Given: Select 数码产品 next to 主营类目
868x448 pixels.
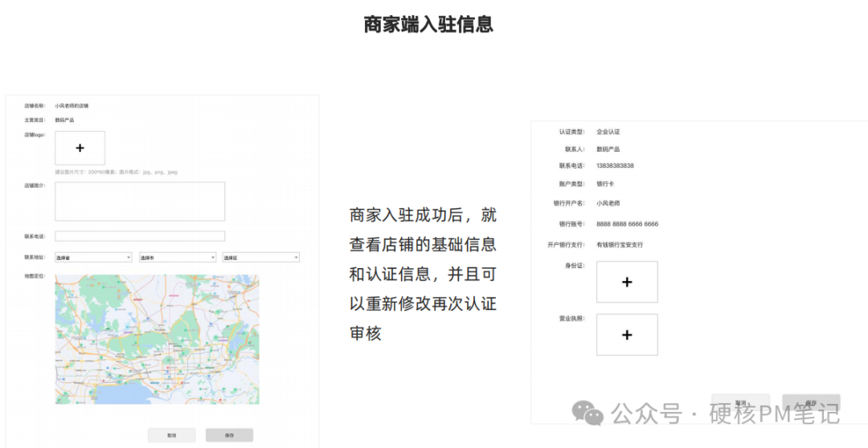Looking at the screenshot, I should [x=64, y=120].
